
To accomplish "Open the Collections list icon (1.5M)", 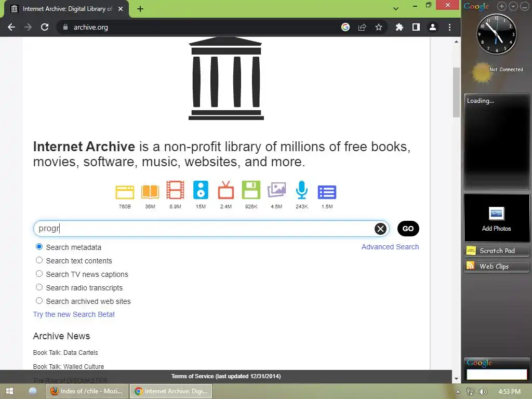I will (327, 192).
